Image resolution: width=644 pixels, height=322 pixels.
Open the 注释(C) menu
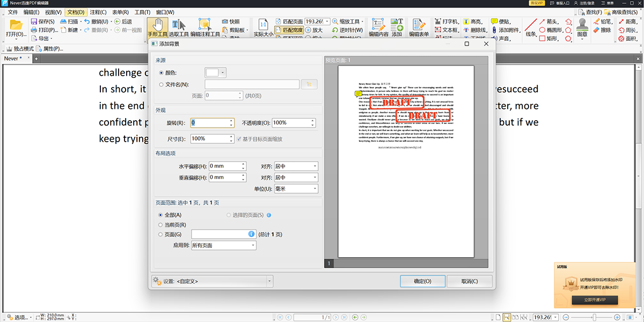point(99,12)
